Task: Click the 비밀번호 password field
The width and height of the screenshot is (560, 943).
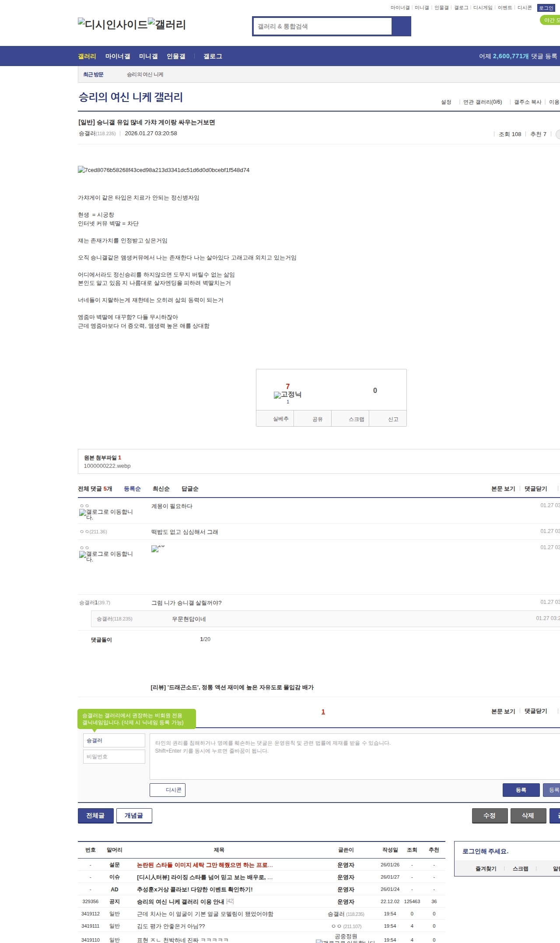Action: coord(114,757)
